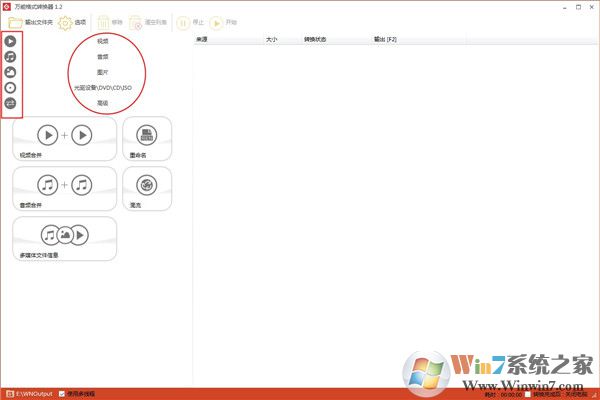Clear the list with 清空列表 button
600x400 pixels.
tap(148, 23)
